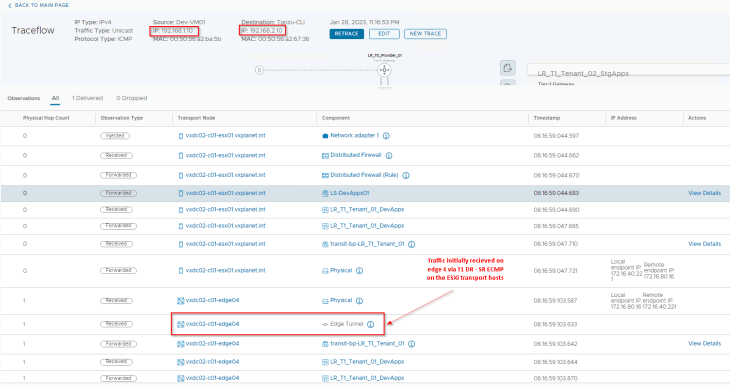Viewport: 730px width, 385px height.
Task: View Details for LS-DevApps01 row
Action: pyautogui.click(x=704, y=193)
